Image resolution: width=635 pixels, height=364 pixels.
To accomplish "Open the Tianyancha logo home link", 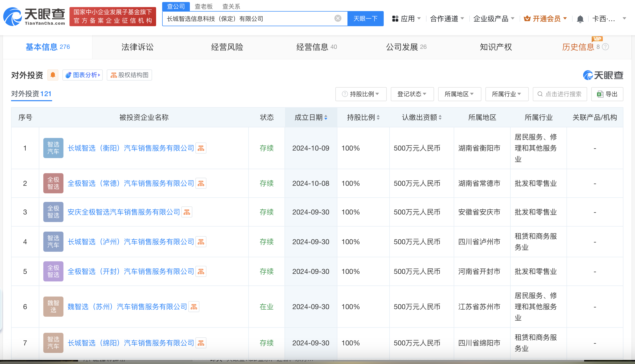I will pos(34,17).
